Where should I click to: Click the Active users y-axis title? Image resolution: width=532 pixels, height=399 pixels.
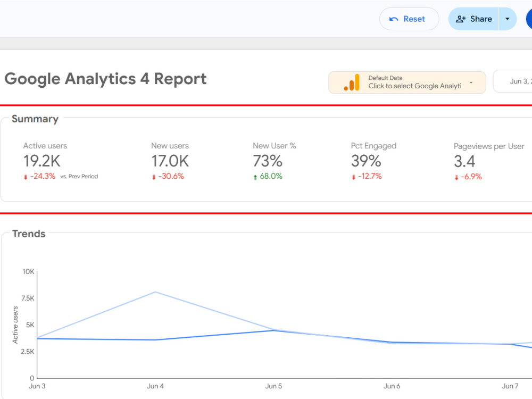(15, 325)
